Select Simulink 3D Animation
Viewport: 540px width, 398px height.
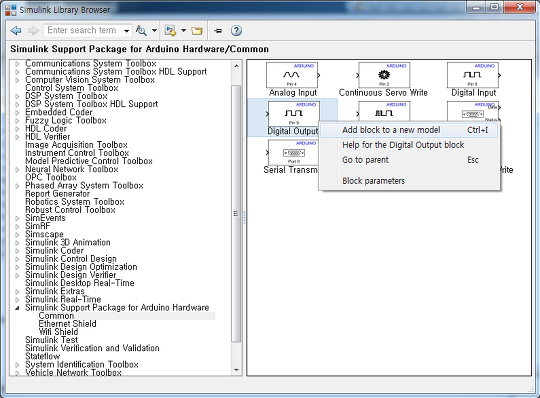point(68,243)
